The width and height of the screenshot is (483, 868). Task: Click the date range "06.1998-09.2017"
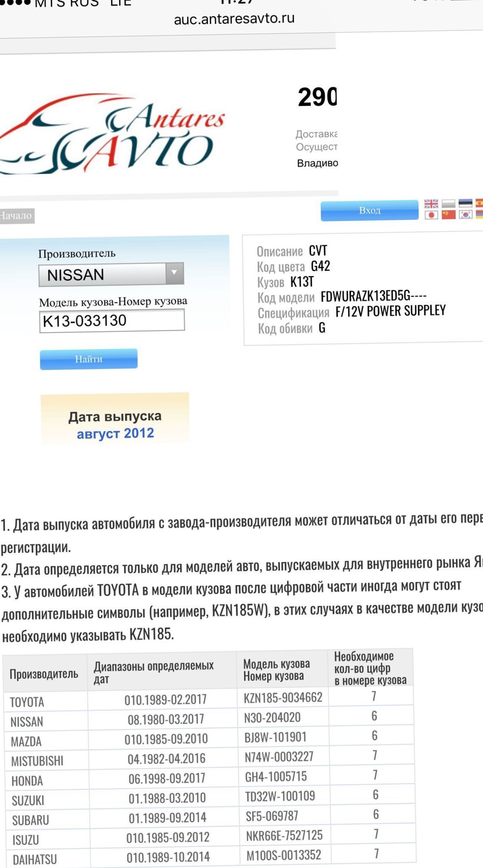coord(167,778)
